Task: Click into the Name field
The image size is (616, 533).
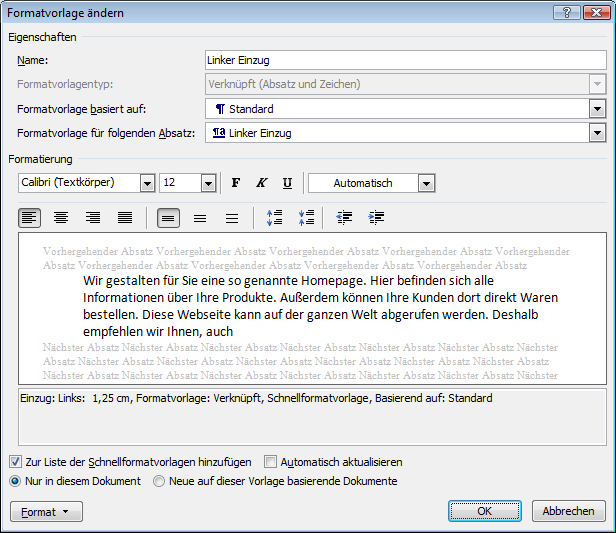Action: 406,60
